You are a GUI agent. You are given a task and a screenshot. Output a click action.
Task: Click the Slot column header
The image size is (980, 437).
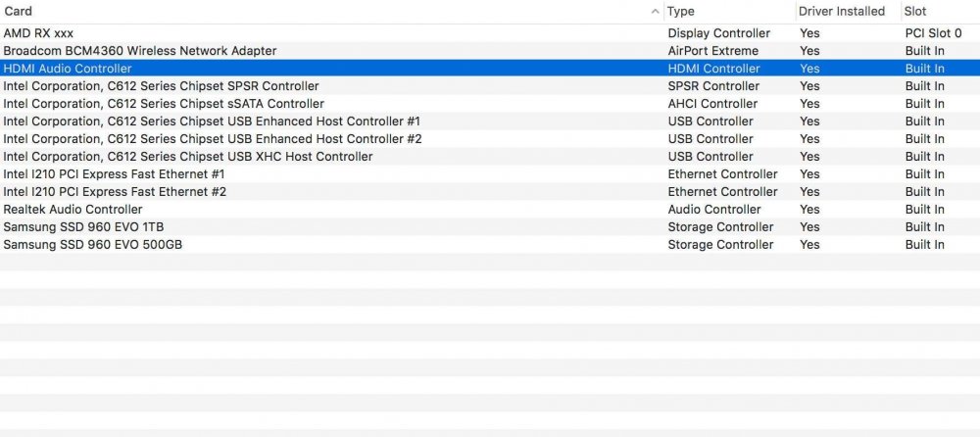[941, 11]
